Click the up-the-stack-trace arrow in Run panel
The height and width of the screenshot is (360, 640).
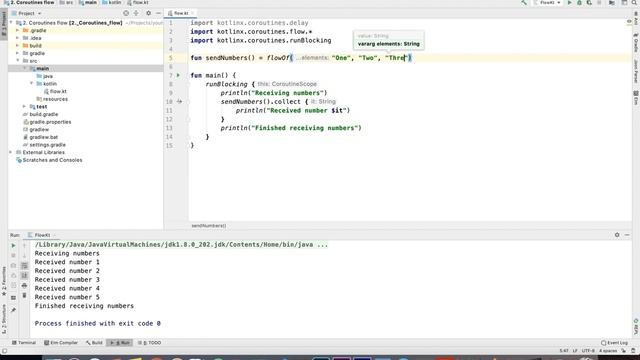[24, 246]
